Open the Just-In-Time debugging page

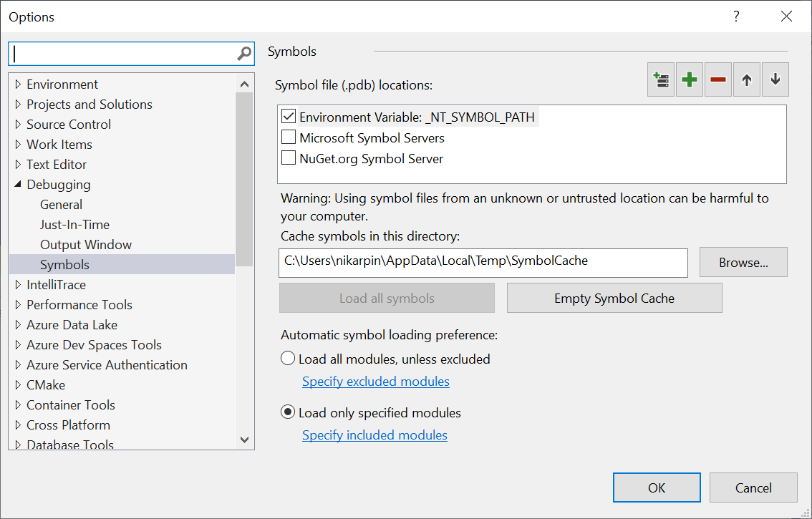(74, 225)
